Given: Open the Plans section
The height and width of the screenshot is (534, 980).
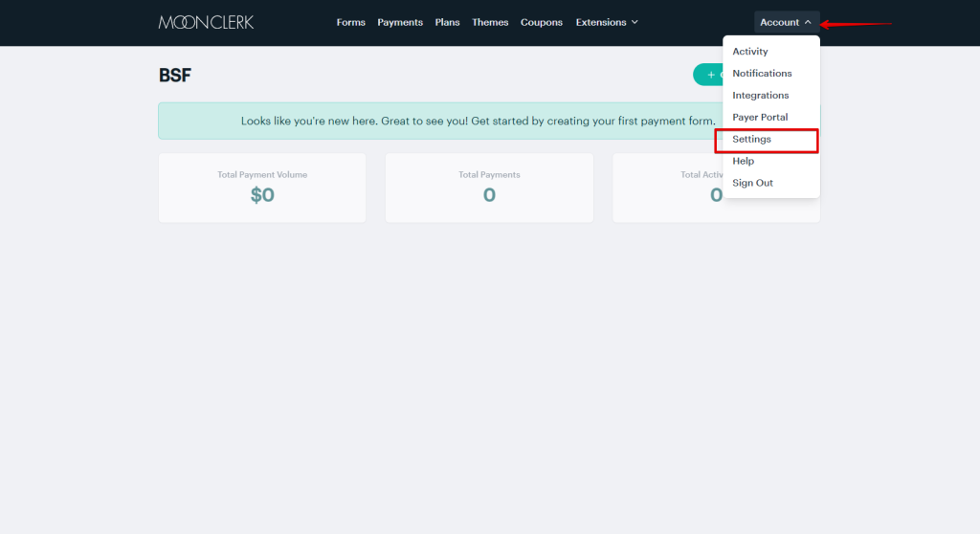Looking at the screenshot, I should point(447,22).
